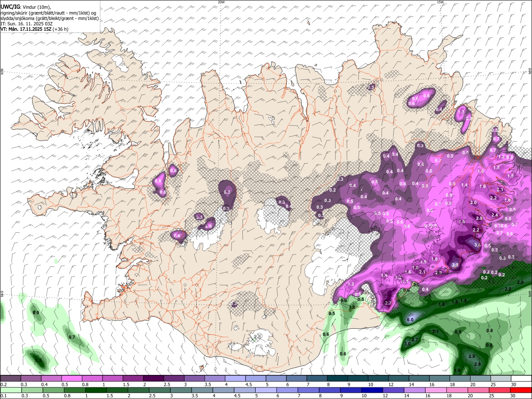Click the '3.6' snowfall value label
Viewport: 532px width, 399px height.
(x=478, y=245)
